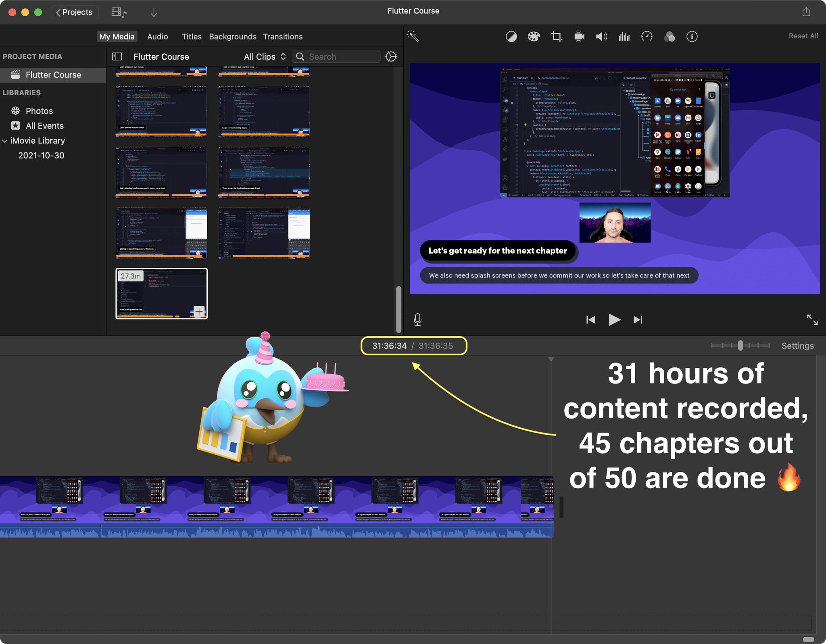The height and width of the screenshot is (644, 826).
Task: Toggle the libraries sidebar visibility
Action: click(x=117, y=56)
